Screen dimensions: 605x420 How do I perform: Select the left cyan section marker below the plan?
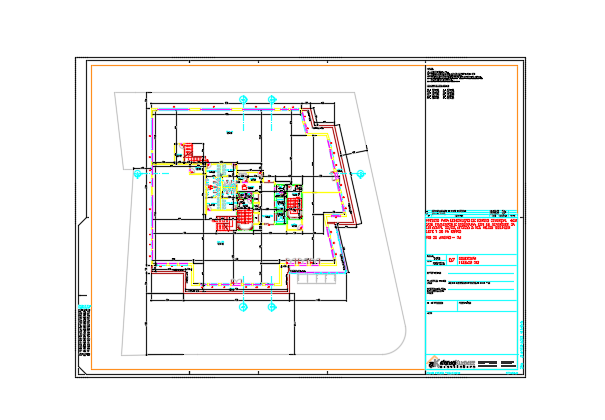pyautogui.click(x=243, y=307)
